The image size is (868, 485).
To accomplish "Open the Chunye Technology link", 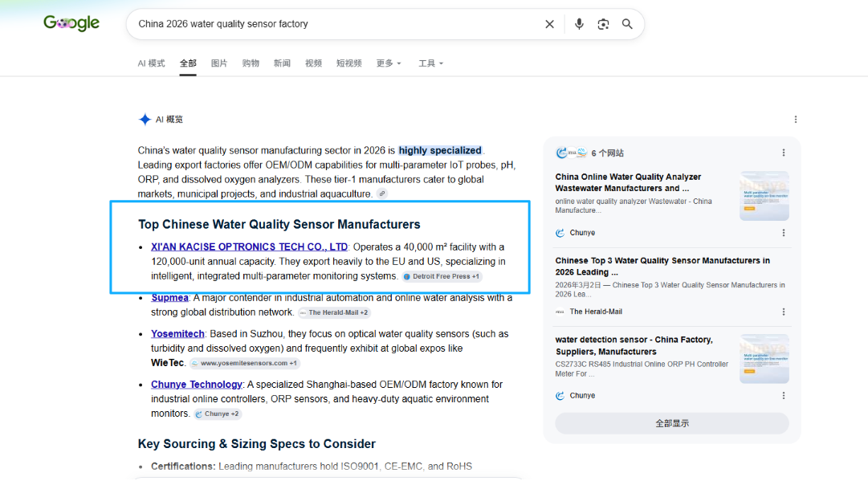I will 197,385.
